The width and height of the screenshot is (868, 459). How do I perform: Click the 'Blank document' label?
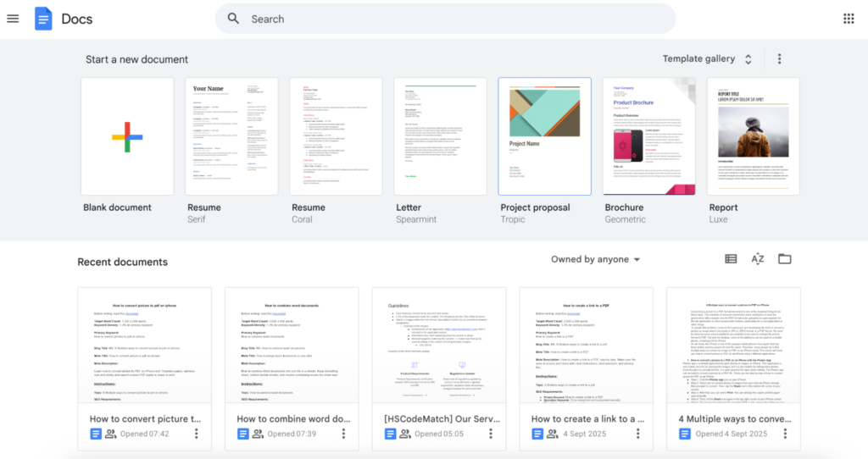pos(117,207)
